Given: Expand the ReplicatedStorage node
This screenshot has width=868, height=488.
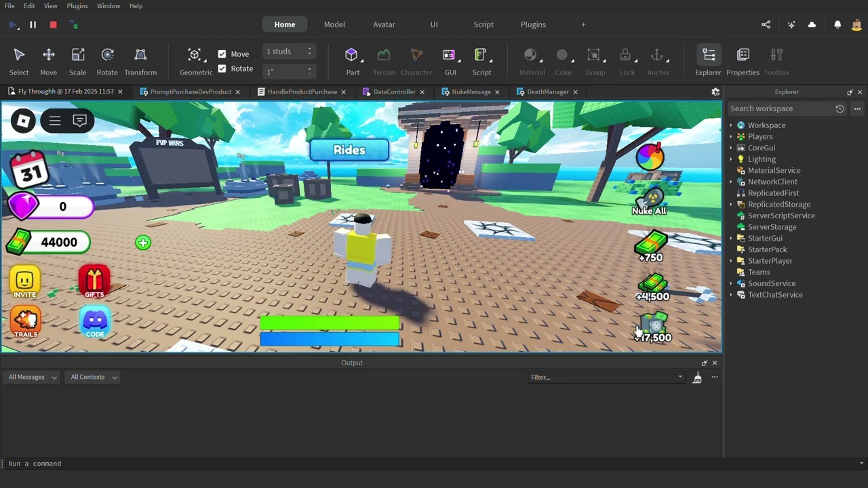Looking at the screenshot, I should click(731, 205).
